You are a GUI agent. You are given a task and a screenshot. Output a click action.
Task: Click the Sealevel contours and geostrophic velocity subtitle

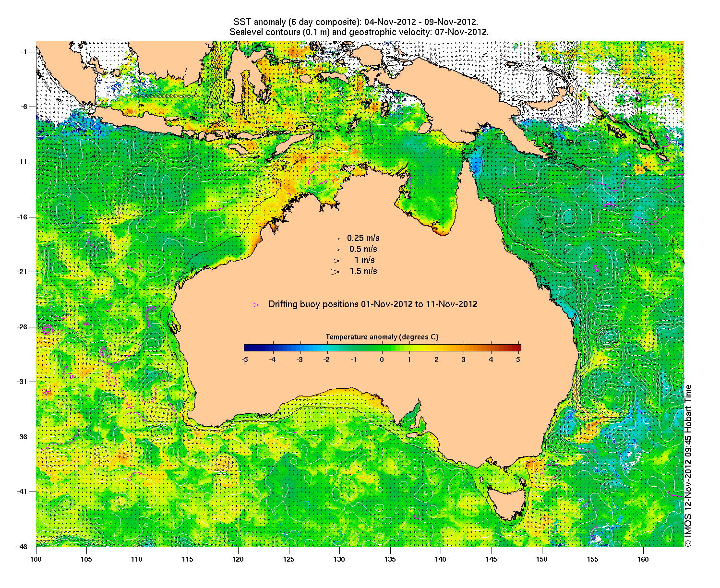(x=359, y=32)
